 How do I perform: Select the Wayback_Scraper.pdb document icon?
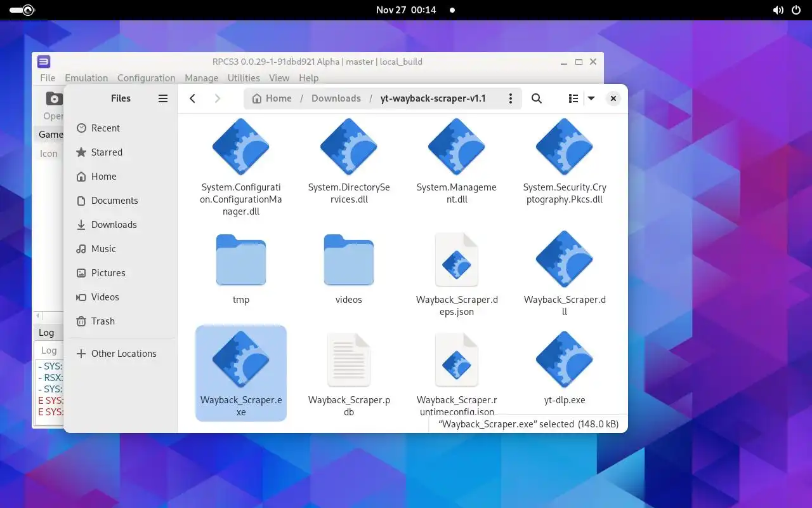[349, 360]
